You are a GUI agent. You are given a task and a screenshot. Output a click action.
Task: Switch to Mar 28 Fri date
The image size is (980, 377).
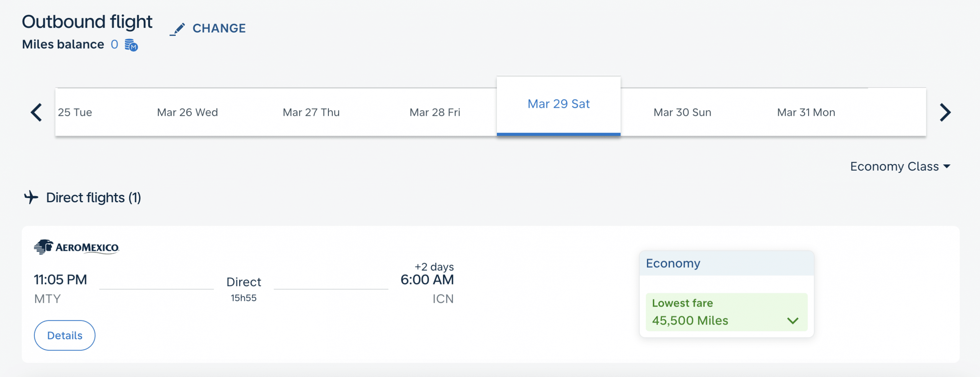(434, 112)
